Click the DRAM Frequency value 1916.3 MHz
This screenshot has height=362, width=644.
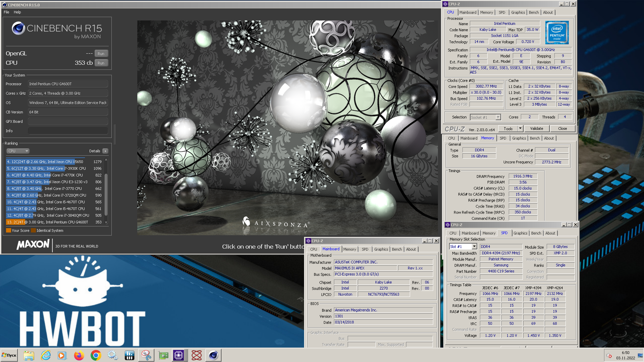tap(523, 176)
